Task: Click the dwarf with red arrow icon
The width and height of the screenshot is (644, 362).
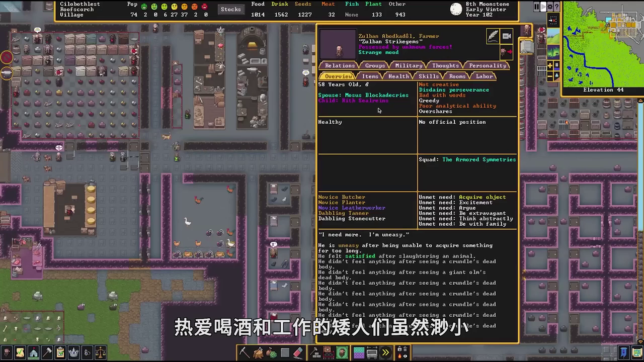Action: pyautogui.click(x=505, y=51)
